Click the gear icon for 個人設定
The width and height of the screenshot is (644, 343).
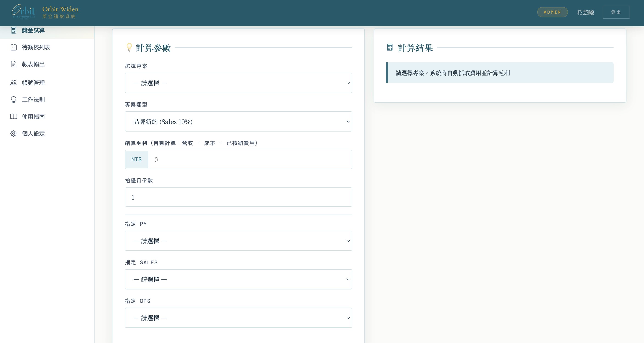coord(14,133)
